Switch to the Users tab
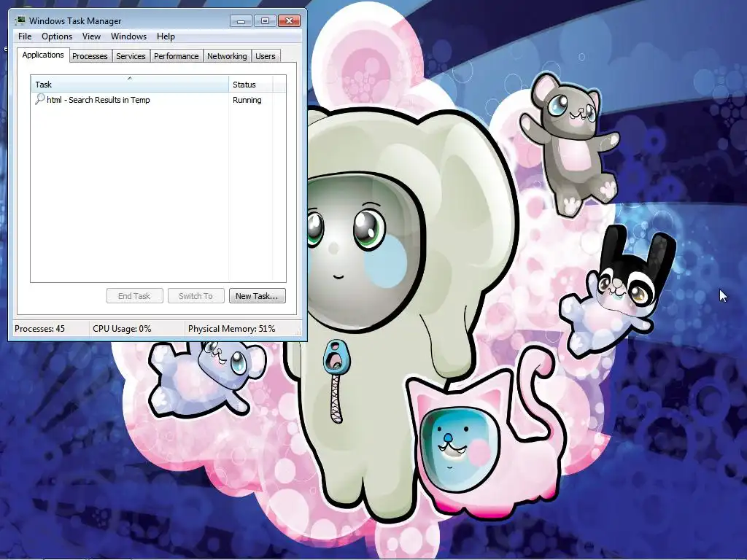 coord(266,56)
